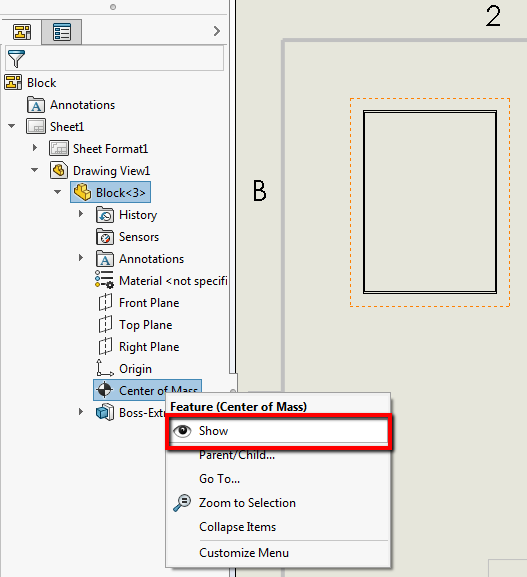Click the Material not specified icon

click(x=104, y=280)
